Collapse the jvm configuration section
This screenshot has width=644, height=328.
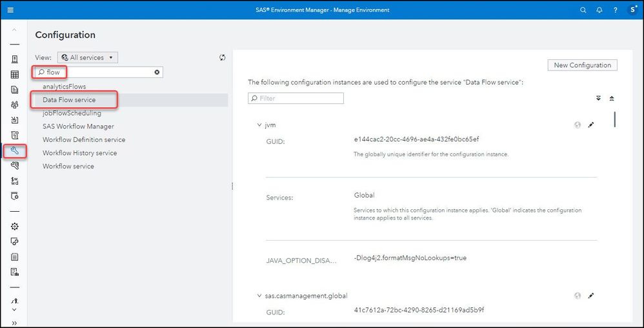pos(259,125)
